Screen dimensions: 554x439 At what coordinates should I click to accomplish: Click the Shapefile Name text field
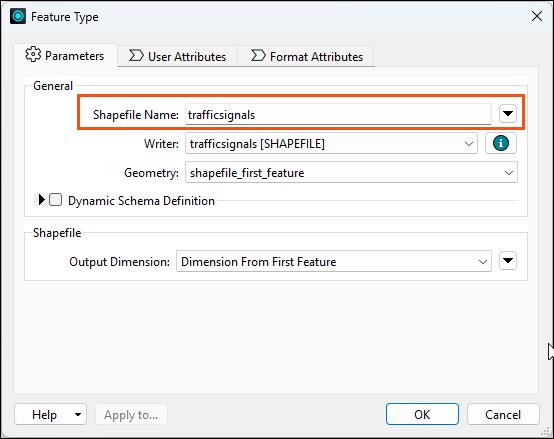[x=338, y=114]
